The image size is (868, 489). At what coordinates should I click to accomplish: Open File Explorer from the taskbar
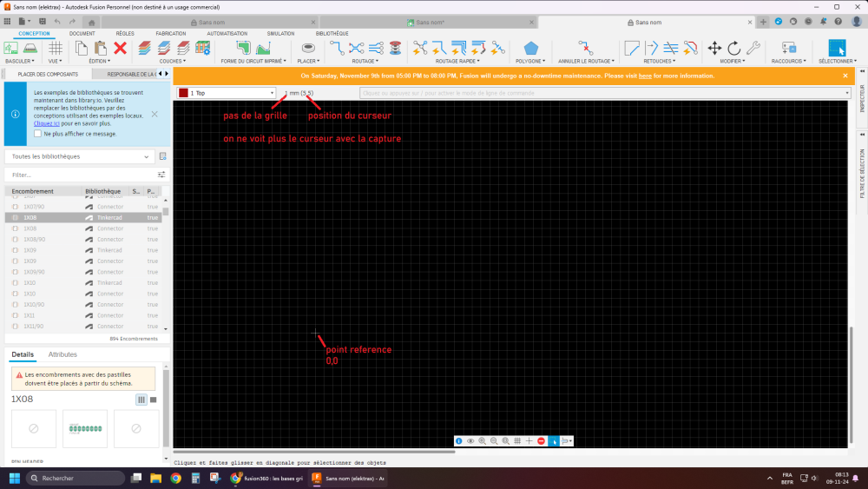pyautogui.click(x=155, y=479)
